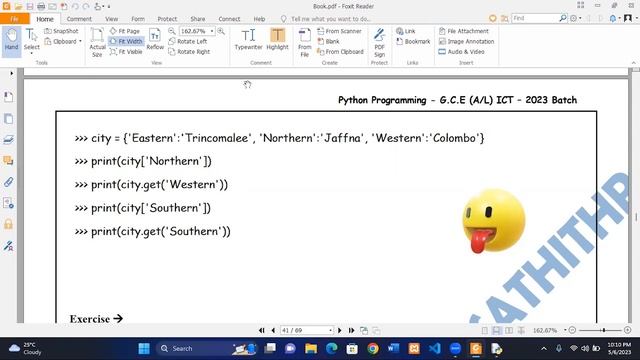Go to the first page
The width and height of the screenshot is (640, 360).
pyautogui.click(x=262, y=330)
